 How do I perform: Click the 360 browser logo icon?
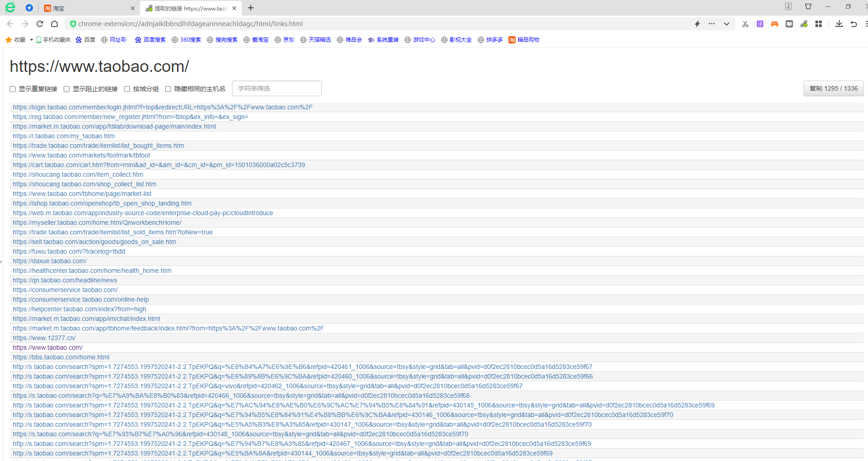(x=10, y=7)
